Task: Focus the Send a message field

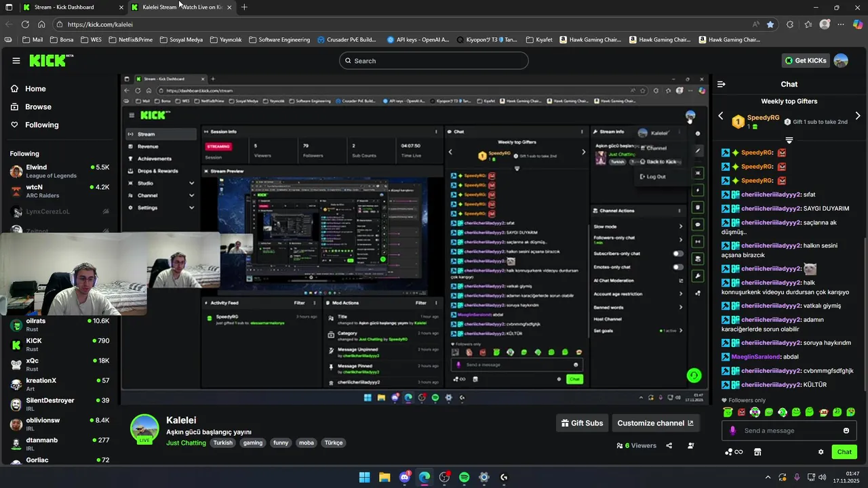Action: (x=789, y=431)
